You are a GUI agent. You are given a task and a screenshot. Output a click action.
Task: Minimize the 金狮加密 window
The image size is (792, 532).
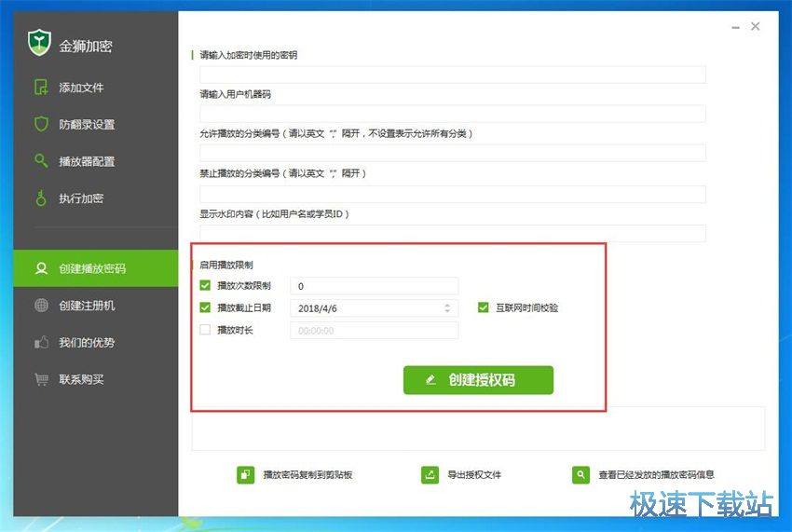pos(735,27)
